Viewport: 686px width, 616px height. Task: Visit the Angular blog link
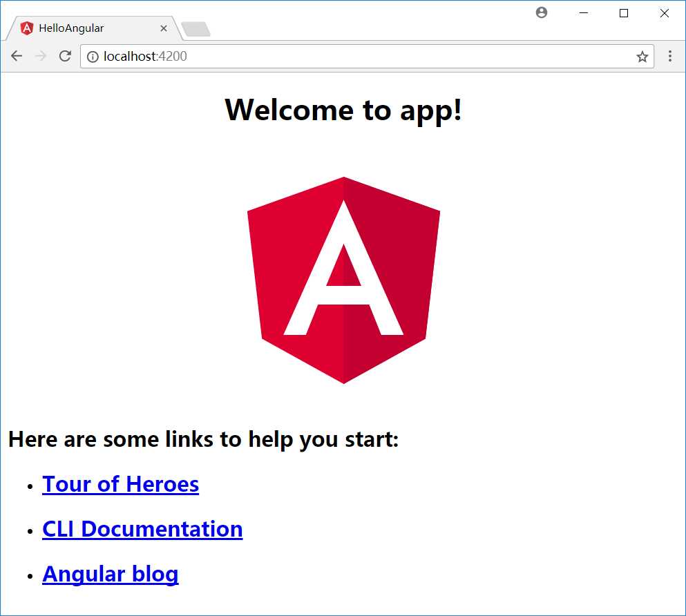111,574
